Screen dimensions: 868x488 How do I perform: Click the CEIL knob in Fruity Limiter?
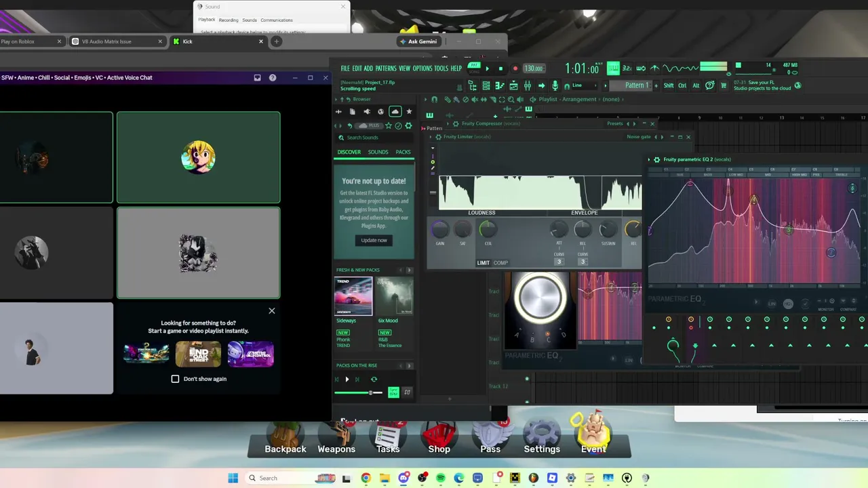click(x=488, y=230)
